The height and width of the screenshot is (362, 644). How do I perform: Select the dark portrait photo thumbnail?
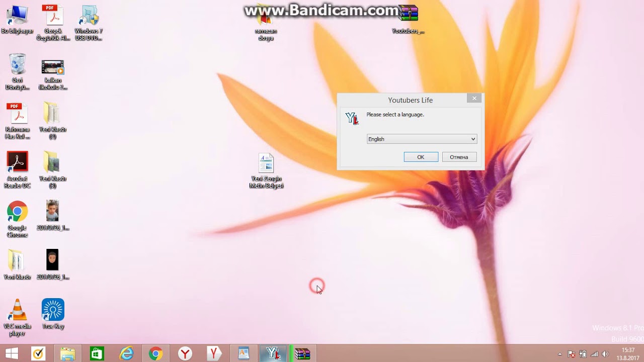pos(53,264)
